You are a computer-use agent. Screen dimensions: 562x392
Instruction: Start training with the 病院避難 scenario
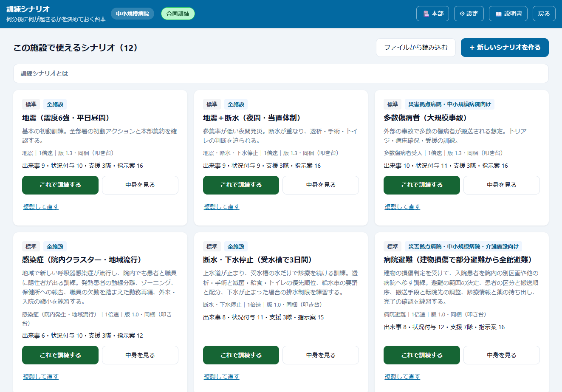[x=422, y=355]
